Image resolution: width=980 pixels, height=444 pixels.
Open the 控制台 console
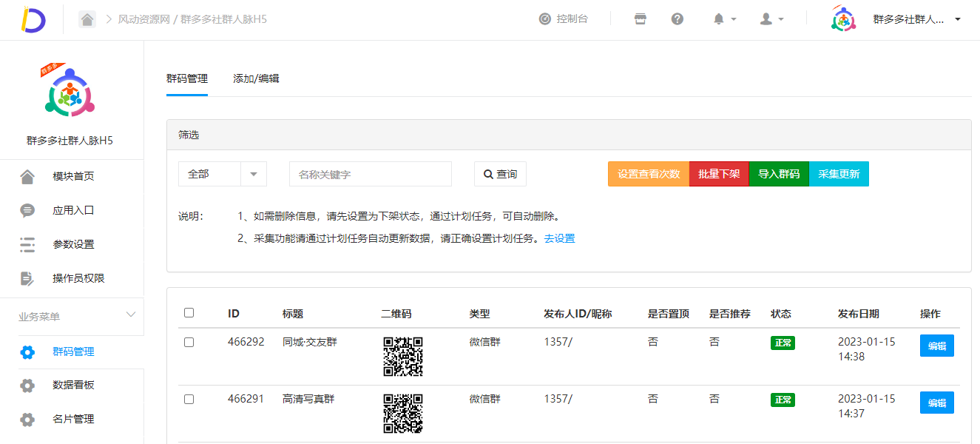(x=564, y=18)
